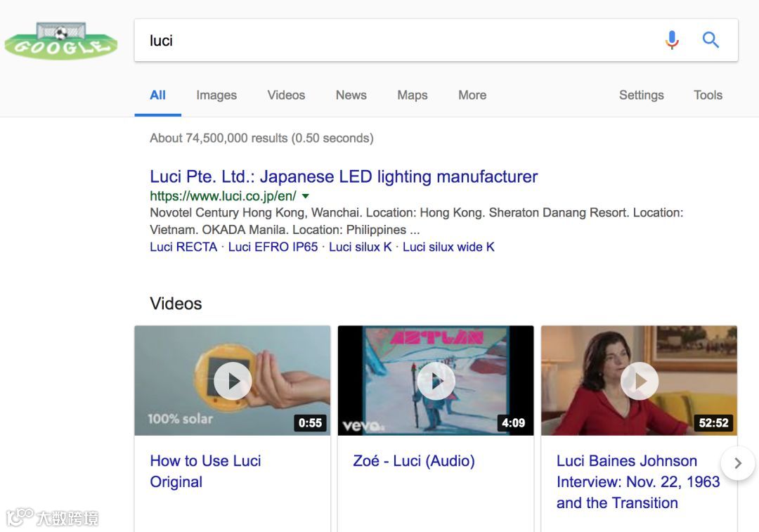Viewport: 759px width, 532px height.
Task: Open Luci Pte. Ltd. result title
Action: coord(344,176)
